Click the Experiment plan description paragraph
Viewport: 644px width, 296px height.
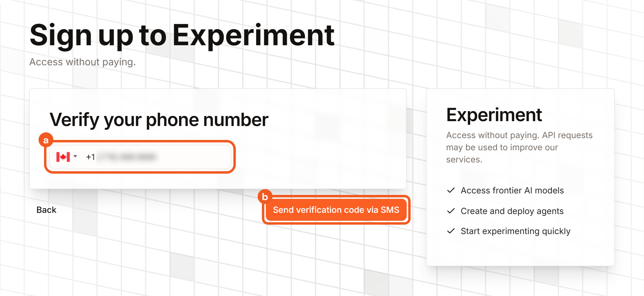point(519,147)
